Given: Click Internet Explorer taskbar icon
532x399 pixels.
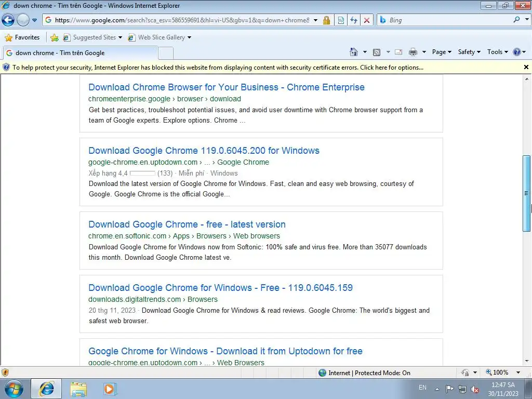Looking at the screenshot, I should 46,389.
